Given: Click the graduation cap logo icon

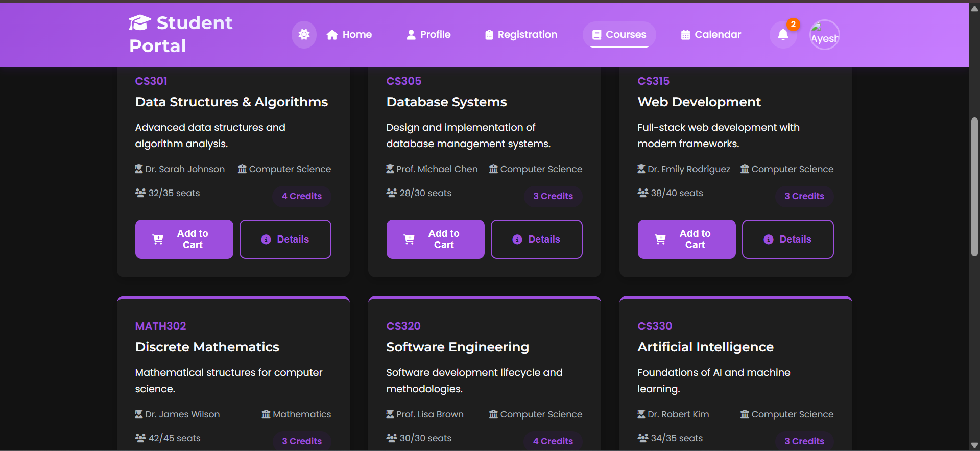Looking at the screenshot, I should 140,23.
